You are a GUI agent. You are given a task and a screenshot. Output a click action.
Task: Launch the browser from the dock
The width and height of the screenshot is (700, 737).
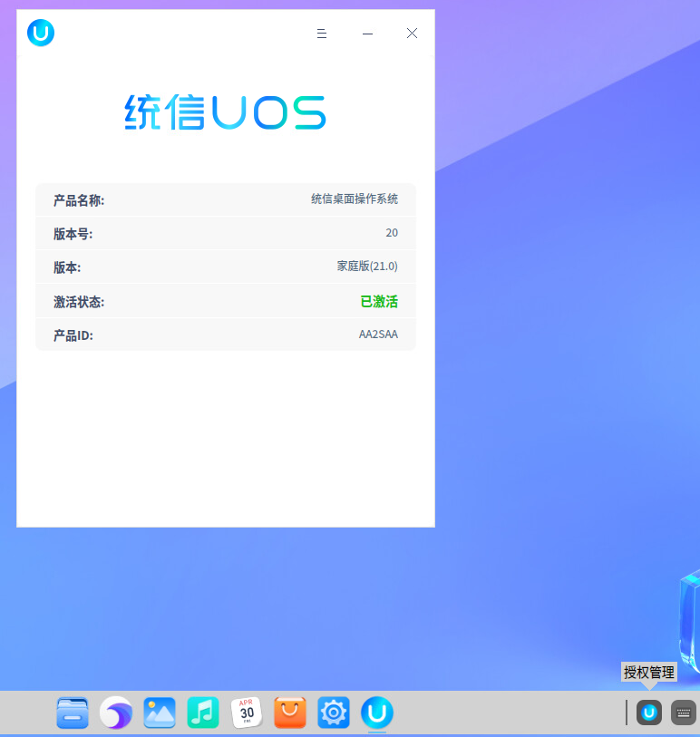pos(116,713)
